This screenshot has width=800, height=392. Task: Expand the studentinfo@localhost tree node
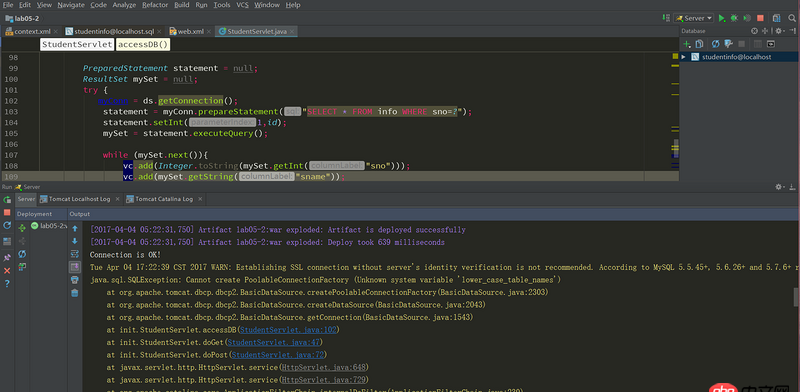click(684, 57)
